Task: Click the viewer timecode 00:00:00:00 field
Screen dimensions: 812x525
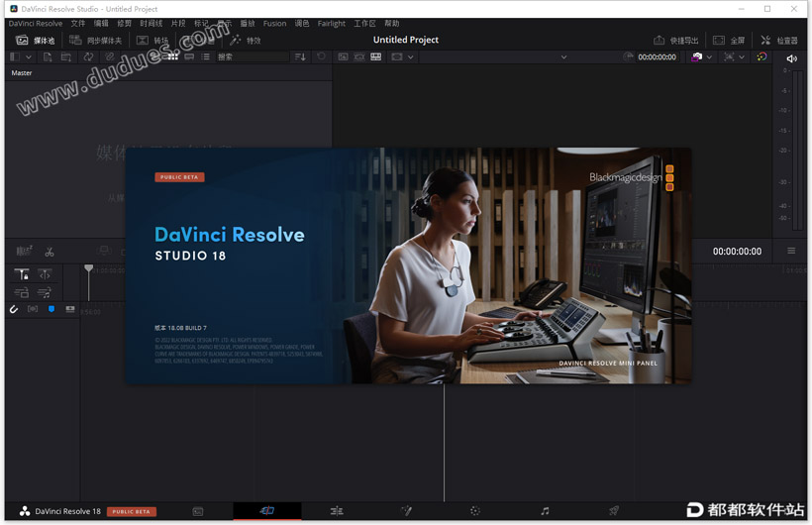Action: coord(657,57)
